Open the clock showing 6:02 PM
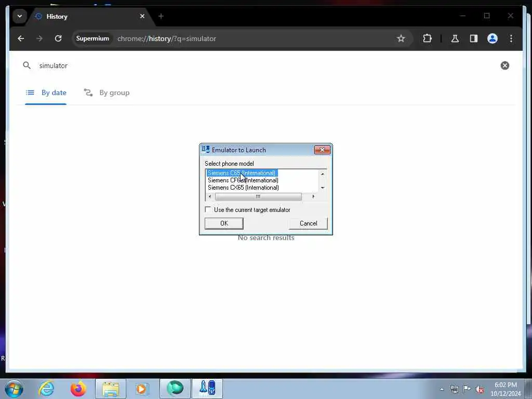This screenshot has width=532, height=399. pos(506,389)
